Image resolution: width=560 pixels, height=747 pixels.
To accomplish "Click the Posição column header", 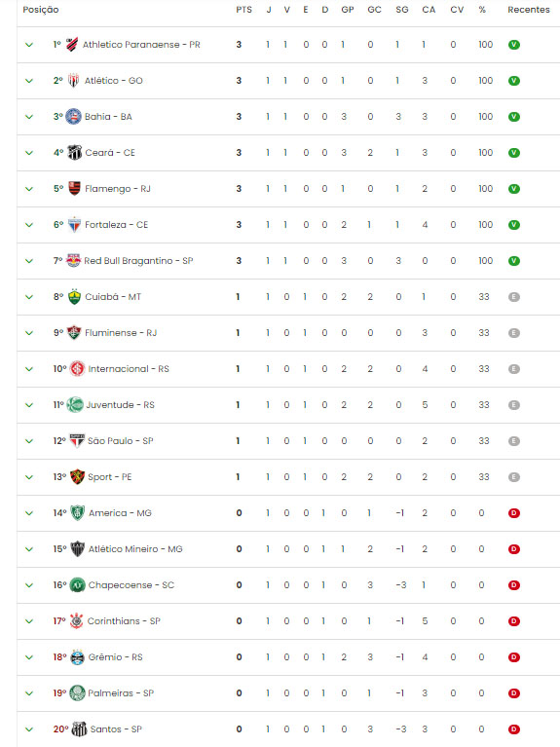I will 41,10.
